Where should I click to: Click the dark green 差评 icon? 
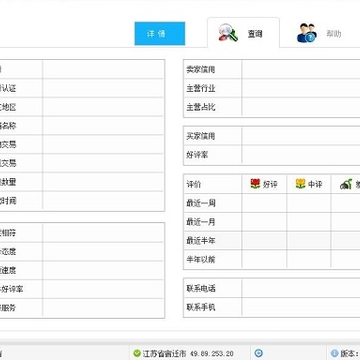pyautogui.click(x=346, y=184)
